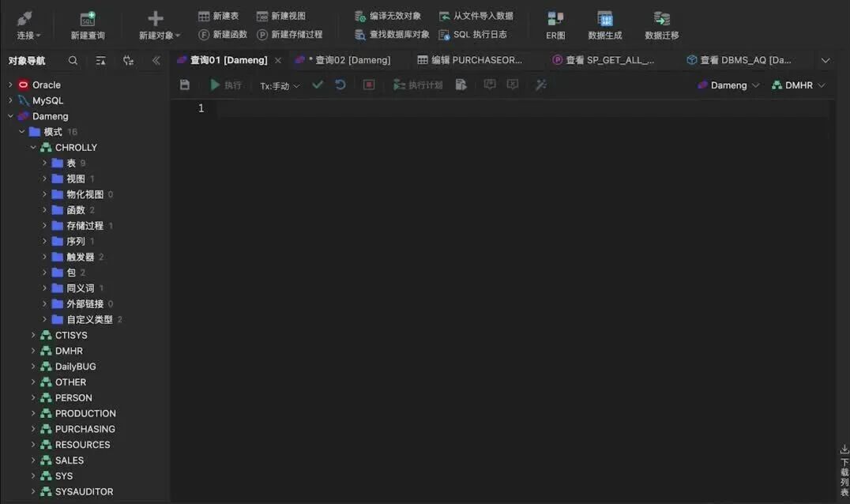The height and width of the screenshot is (504, 850).
Task: Click 编译无效对象 compile invalid objects
Action: click(388, 17)
